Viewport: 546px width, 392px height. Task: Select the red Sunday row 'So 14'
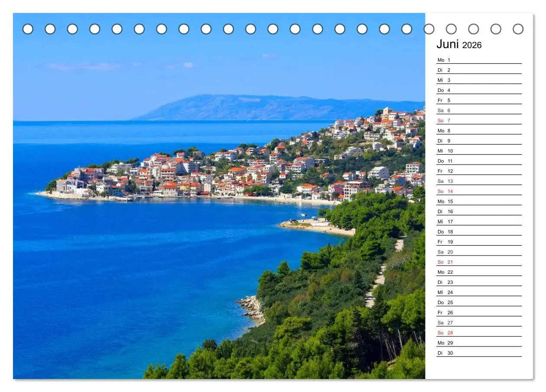point(479,191)
